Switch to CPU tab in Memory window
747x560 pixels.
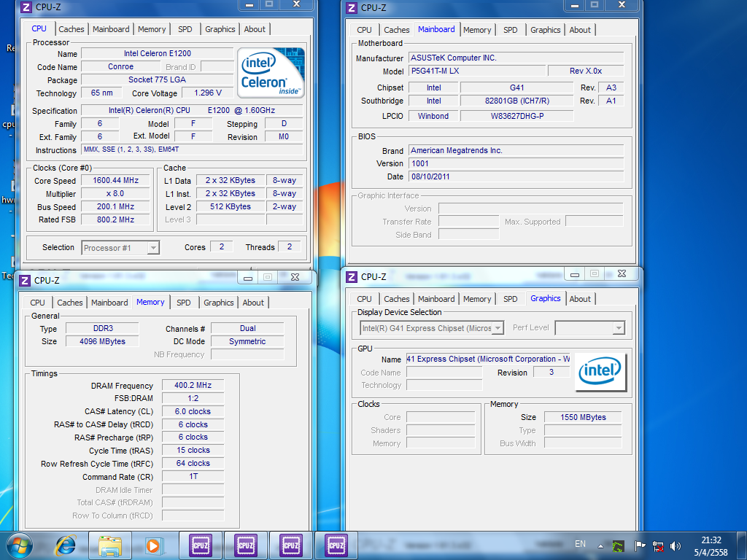click(x=38, y=303)
